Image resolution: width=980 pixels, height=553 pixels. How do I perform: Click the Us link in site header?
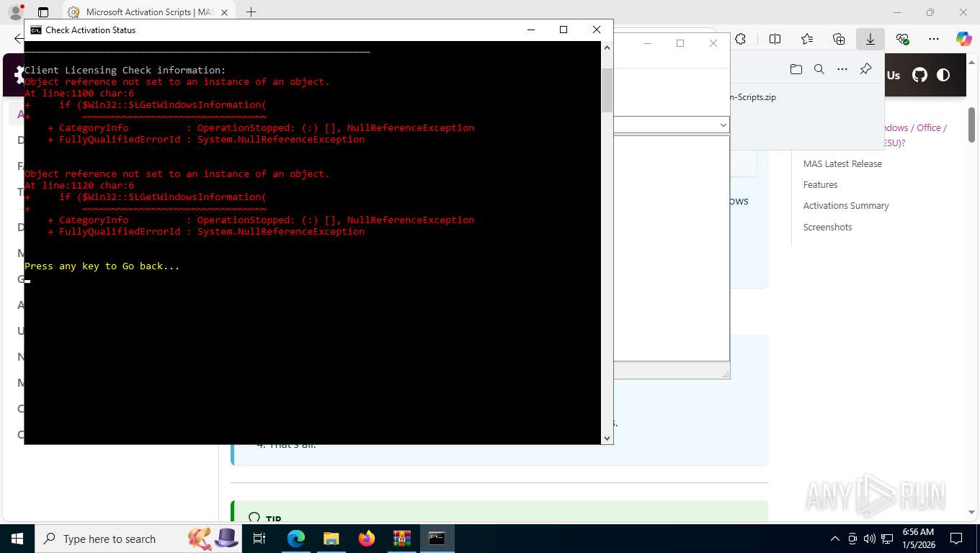[x=894, y=75]
